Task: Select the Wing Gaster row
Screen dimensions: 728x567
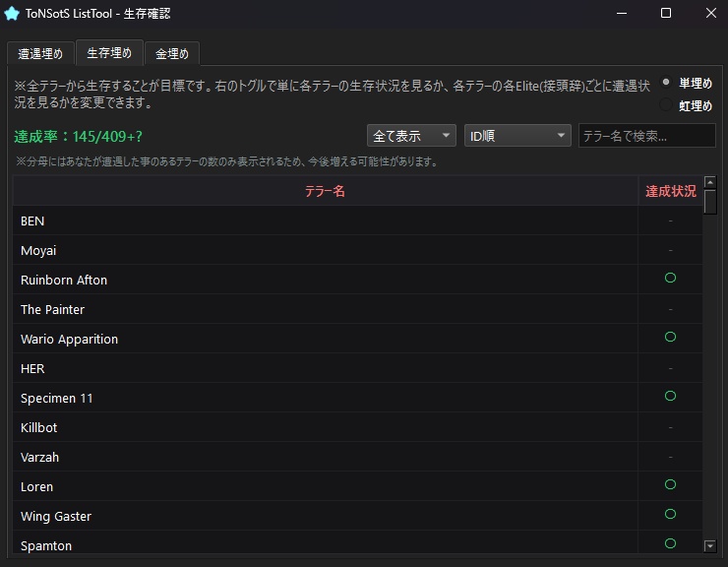Action: coord(357,516)
